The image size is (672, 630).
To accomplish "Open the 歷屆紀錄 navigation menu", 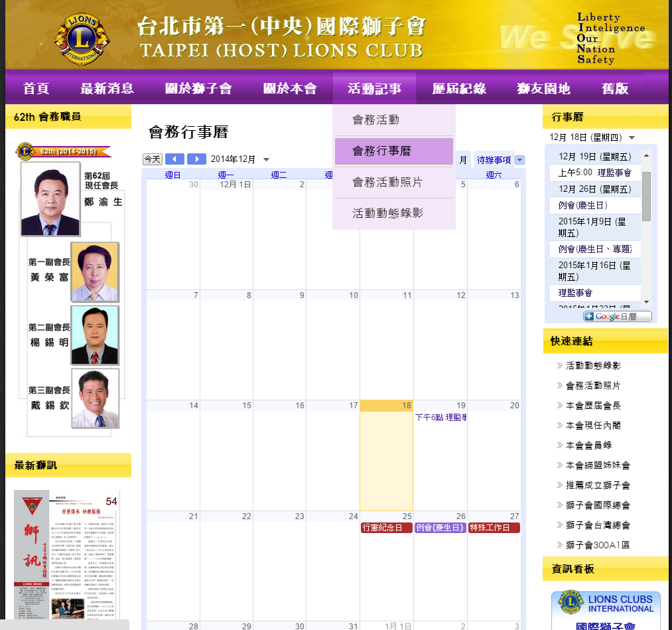I will [459, 89].
